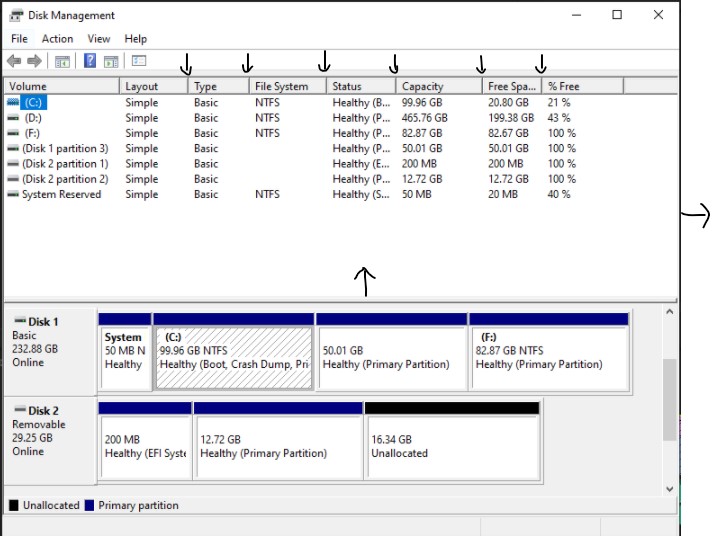
Task: Select the Disk 1 label panel
Action: coord(50,352)
